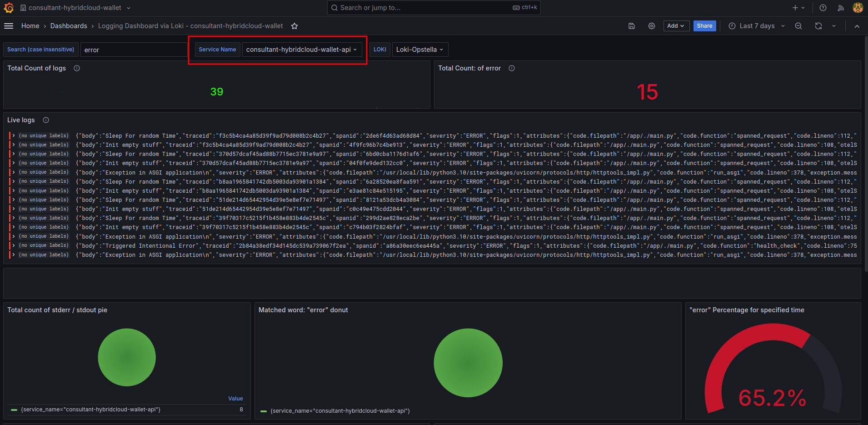Go to Home breadcrumb
The height and width of the screenshot is (425, 868).
tap(30, 26)
